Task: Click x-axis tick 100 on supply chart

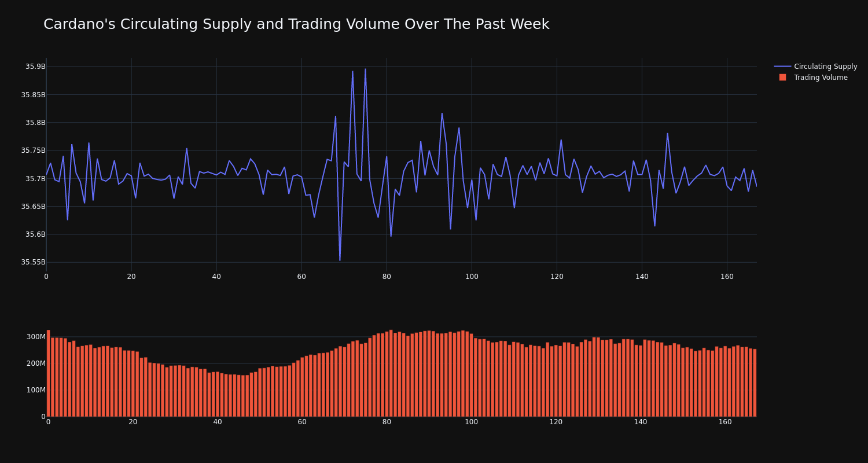Action: coord(472,277)
